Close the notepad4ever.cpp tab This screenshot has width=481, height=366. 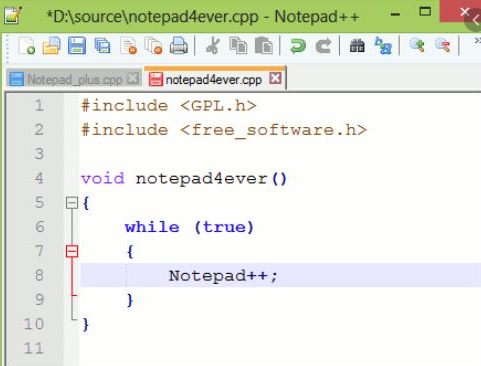(275, 79)
